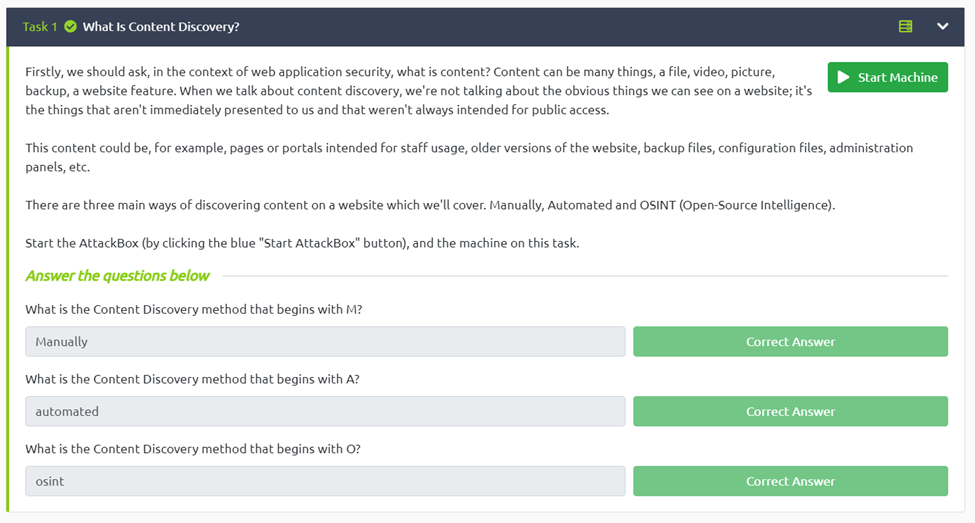Click the green list icon in task header

905,27
